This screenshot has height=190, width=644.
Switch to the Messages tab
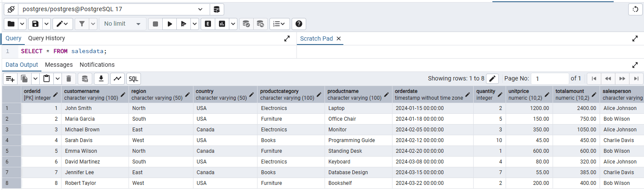pyautogui.click(x=59, y=65)
